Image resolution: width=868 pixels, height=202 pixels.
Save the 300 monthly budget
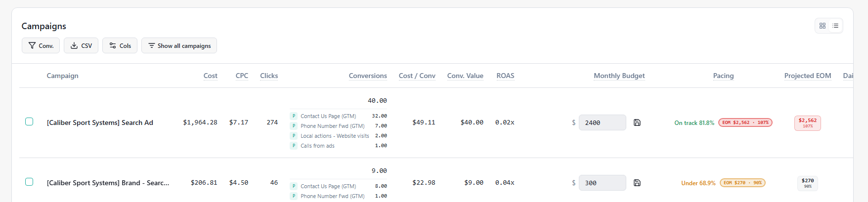[637, 183]
